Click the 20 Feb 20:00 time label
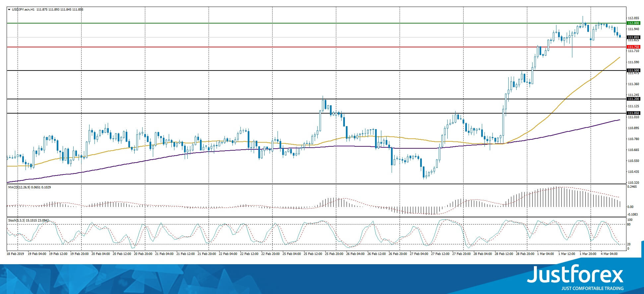Screen dimensions: 644x294 (143, 254)
